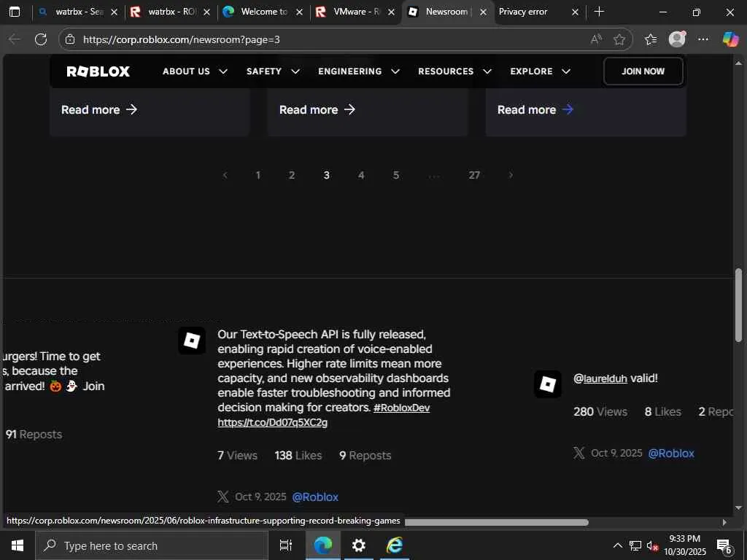Go to pagination page 2
Image resolution: width=747 pixels, height=560 pixels.
tap(292, 175)
